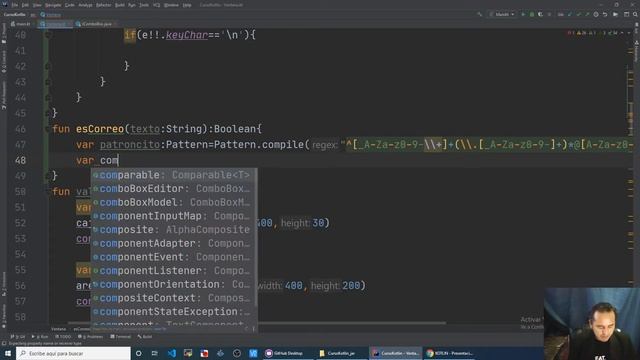Viewport: 640px width, 360px height.
Task: Open the Tools menu
Action: pyautogui.click(x=144, y=5)
